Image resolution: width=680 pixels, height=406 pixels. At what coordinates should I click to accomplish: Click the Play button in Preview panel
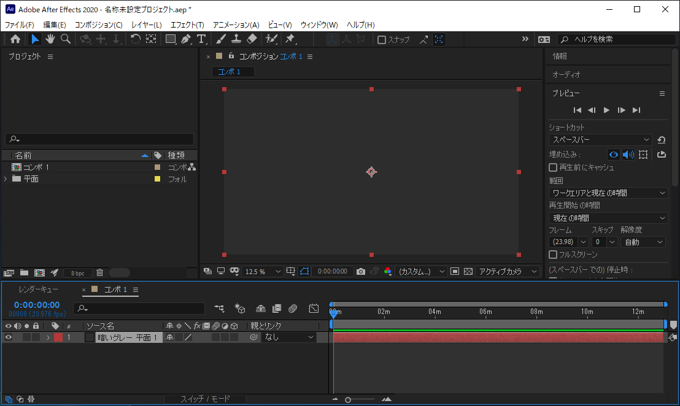606,110
